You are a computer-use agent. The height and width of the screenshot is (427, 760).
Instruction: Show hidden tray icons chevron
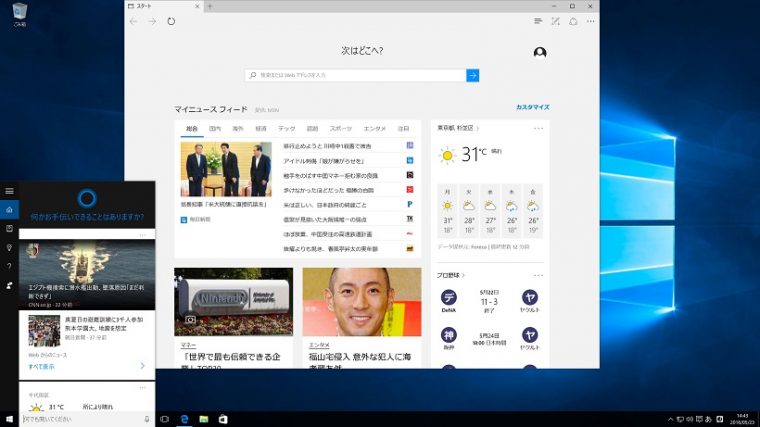click(x=670, y=419)
